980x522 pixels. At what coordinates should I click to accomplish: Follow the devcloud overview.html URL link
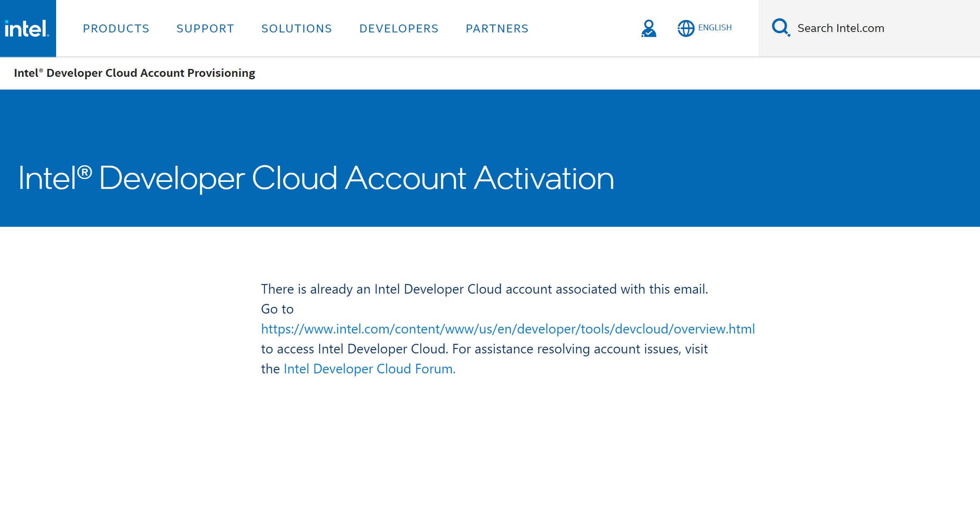pos(507,329)
